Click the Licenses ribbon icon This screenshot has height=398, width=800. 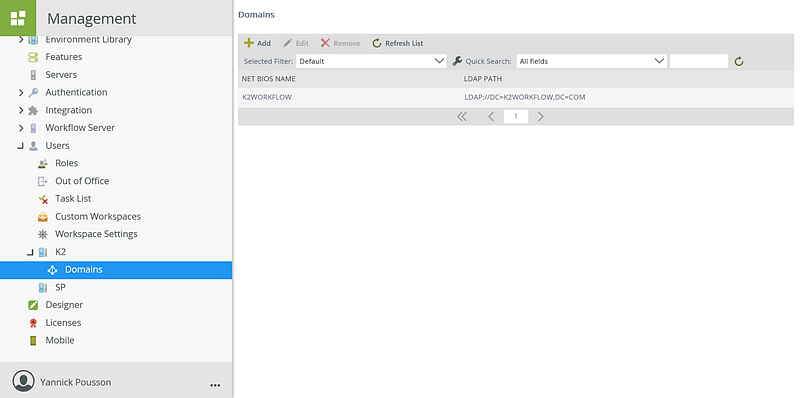(33, 323)
